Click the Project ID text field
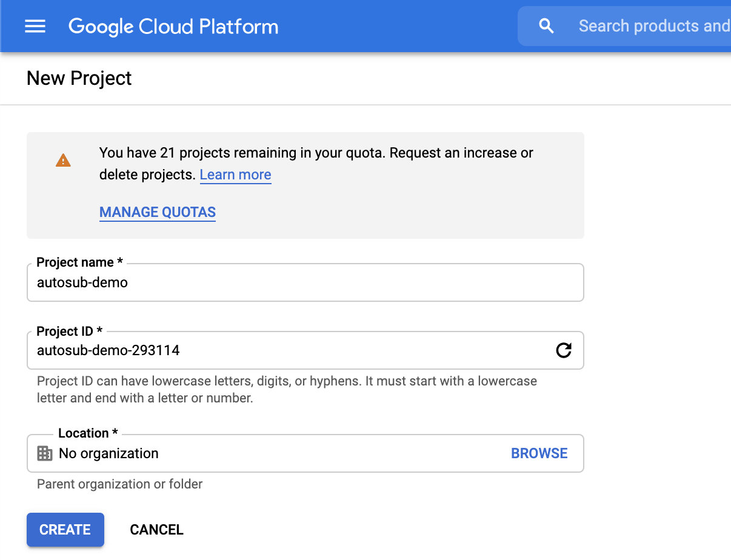The height and width of the screenshot is (560, 731). click(291, 350)
